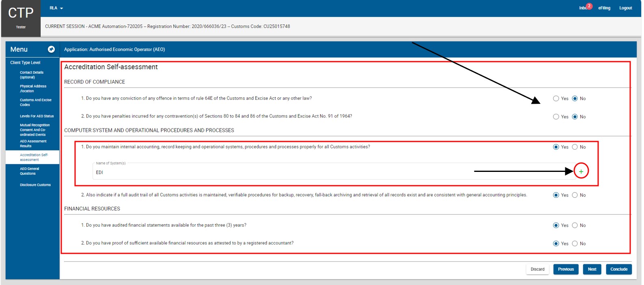Open Customs And Excise Codes menu item

pos(36,102)
